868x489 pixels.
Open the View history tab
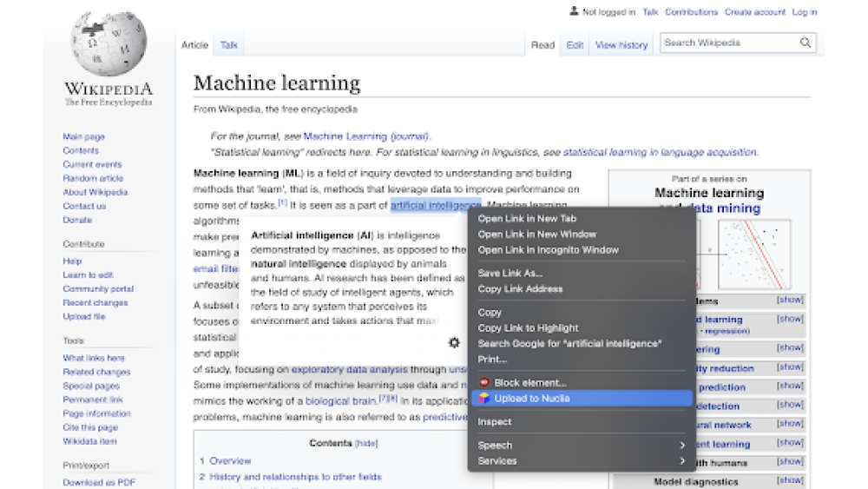(x=621, y=45)
